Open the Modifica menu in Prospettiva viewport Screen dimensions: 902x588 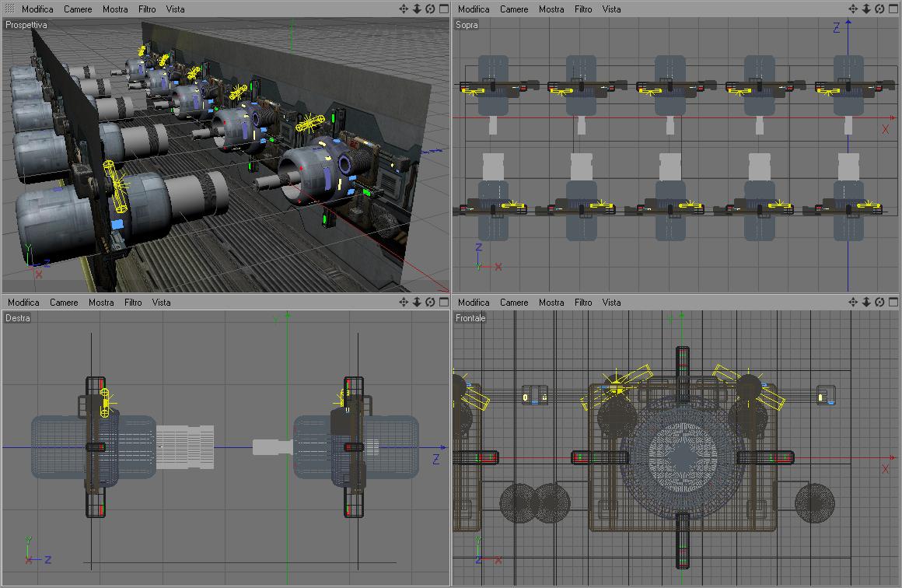pyautogui.click(x=37, y=9)
